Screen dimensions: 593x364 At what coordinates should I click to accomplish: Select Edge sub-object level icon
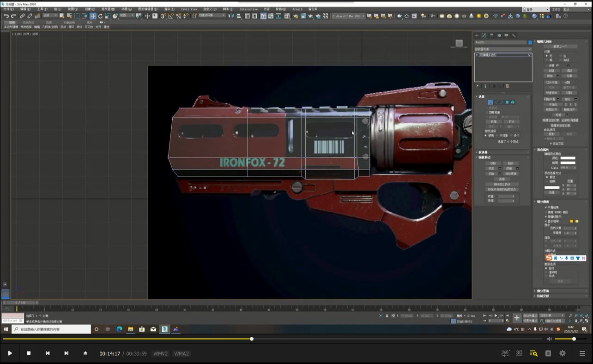click(496, 102)
